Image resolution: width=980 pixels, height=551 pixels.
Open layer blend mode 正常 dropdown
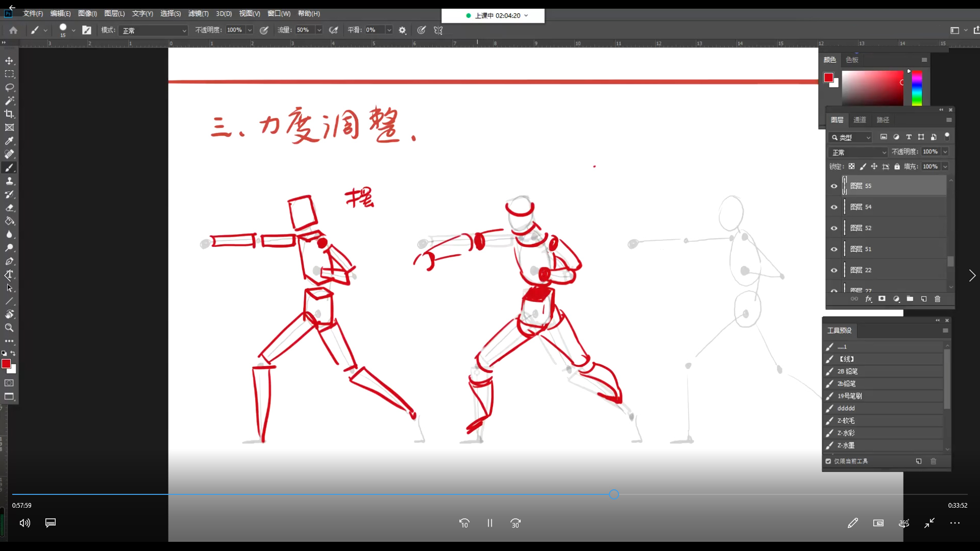tap(858, 152)
